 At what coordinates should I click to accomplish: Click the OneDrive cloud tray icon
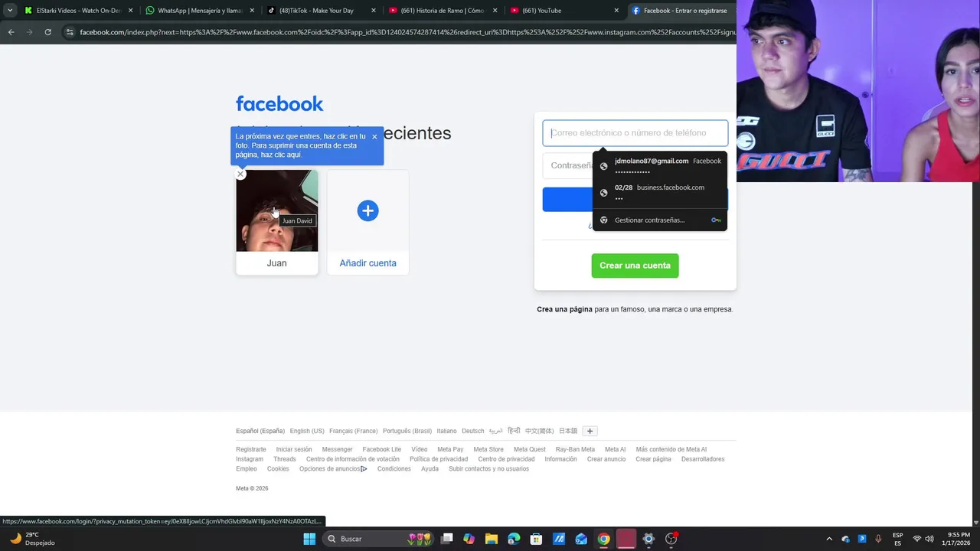[x=845, y=539]
